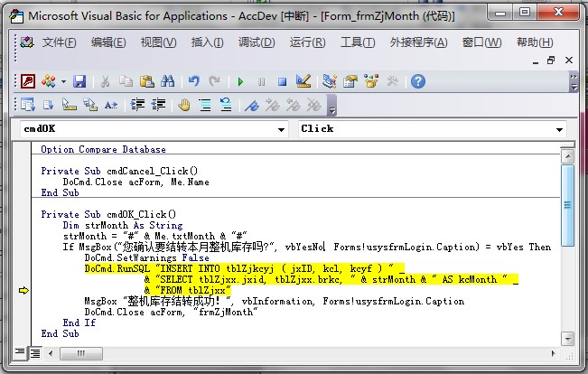Click the Cut scissors icon
Screen dimensions: 588x374
click(x=106, y=81)
